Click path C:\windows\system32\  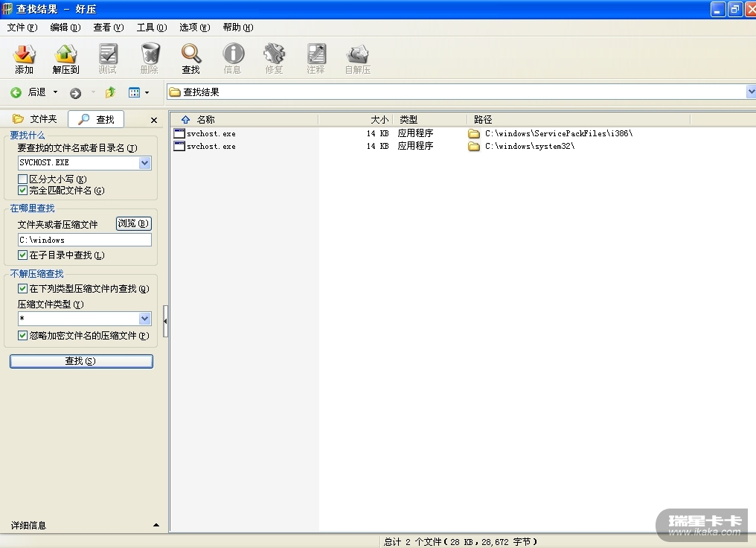point(530,146)
